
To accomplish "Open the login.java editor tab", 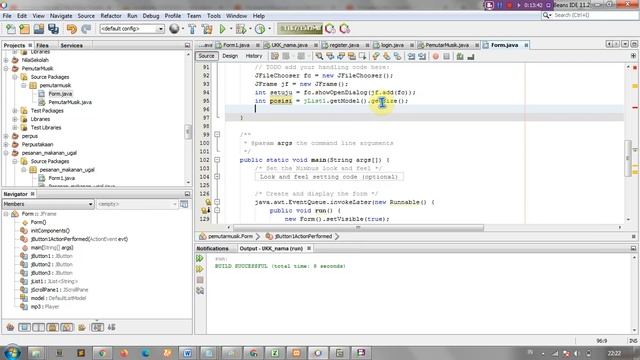I will pyautogui.click(x=392, y=45).
